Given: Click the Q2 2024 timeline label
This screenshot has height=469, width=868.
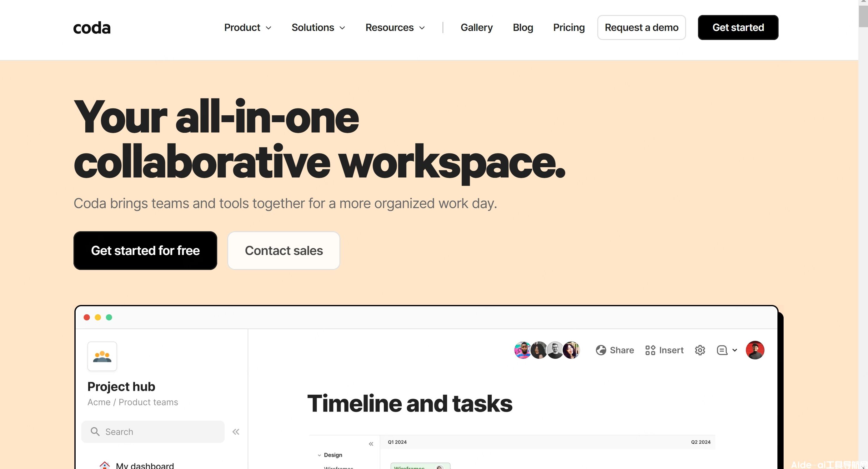Looking at the screenshot, I should [700, 442].
